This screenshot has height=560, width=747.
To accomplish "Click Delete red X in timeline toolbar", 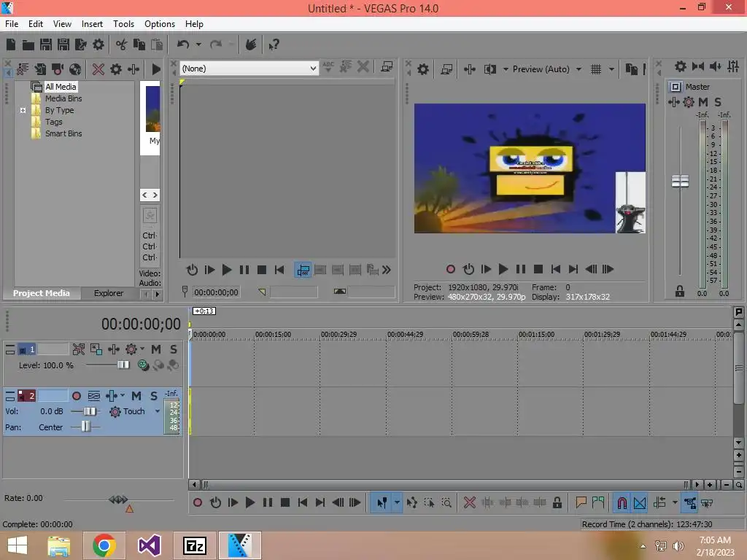I will [x=469, y=502].
